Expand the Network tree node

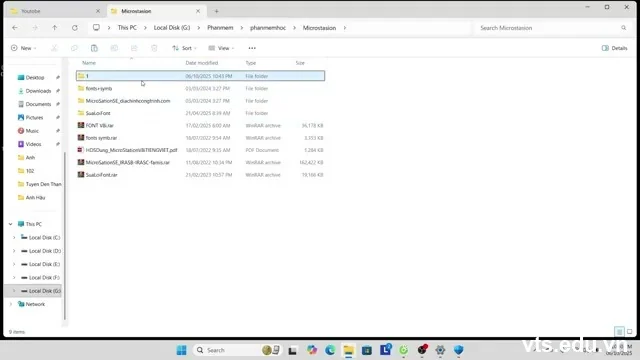[x=11, y=304]
